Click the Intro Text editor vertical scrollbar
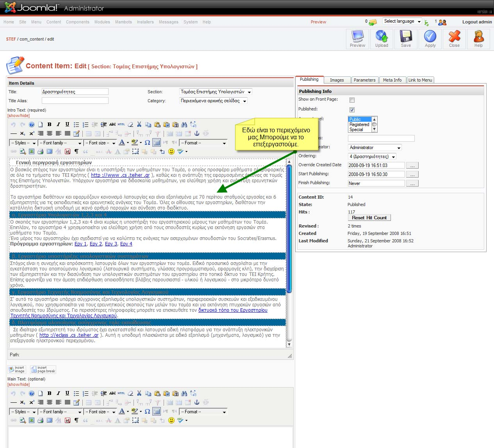The height and width of the screenshot is (448, 494). click(x=289, y=253)
